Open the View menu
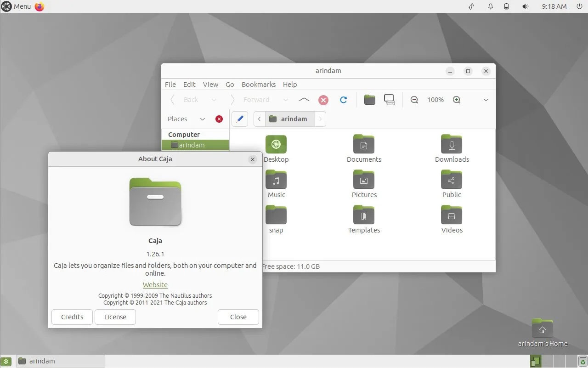 pos(210,85)
